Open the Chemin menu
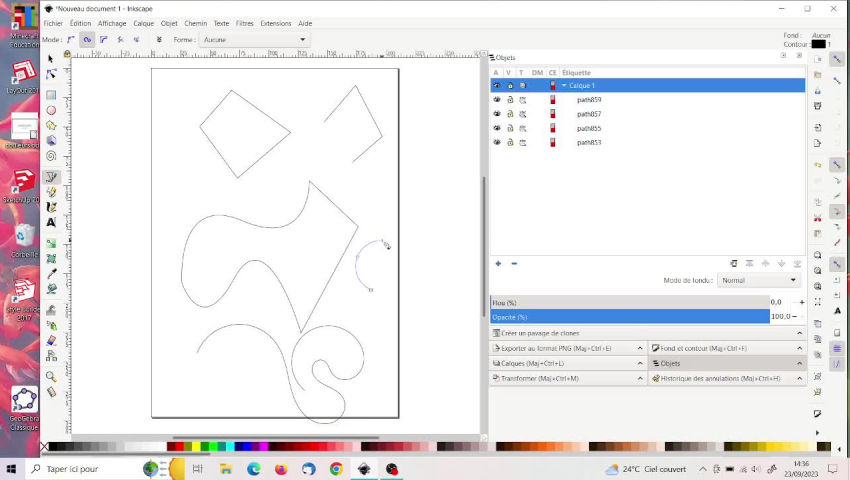Viewport: 850px width, 480px height. [x=196, y=23]
